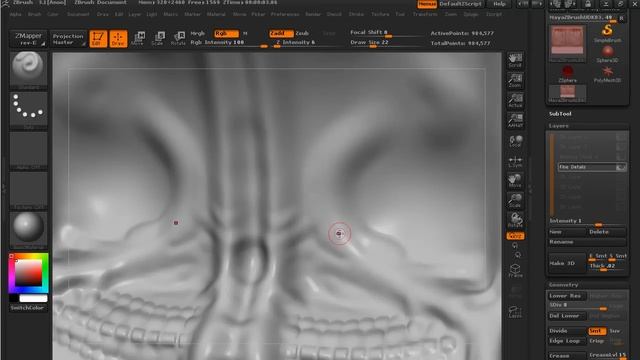Toggle Zadd sculpt mode

pos(281,33)
